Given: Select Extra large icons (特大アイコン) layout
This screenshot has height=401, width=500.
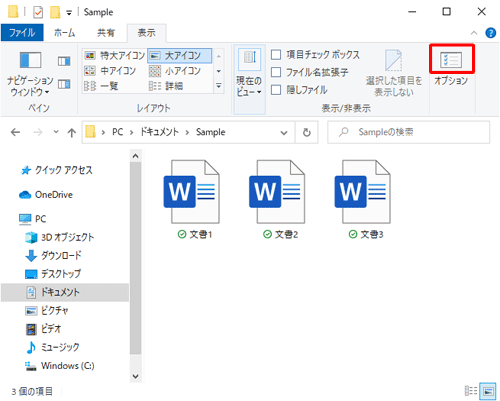Looking at the screenshot, I should tap(114, 55).
